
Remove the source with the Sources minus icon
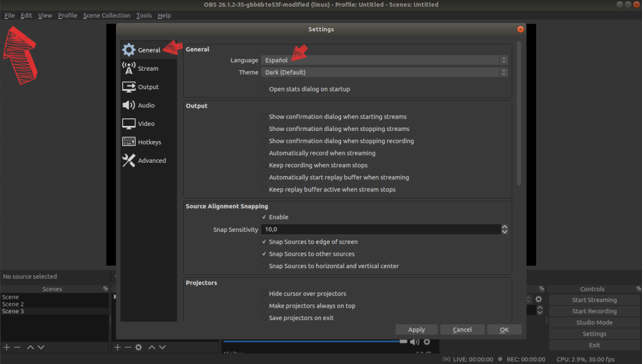coord(128,347)
